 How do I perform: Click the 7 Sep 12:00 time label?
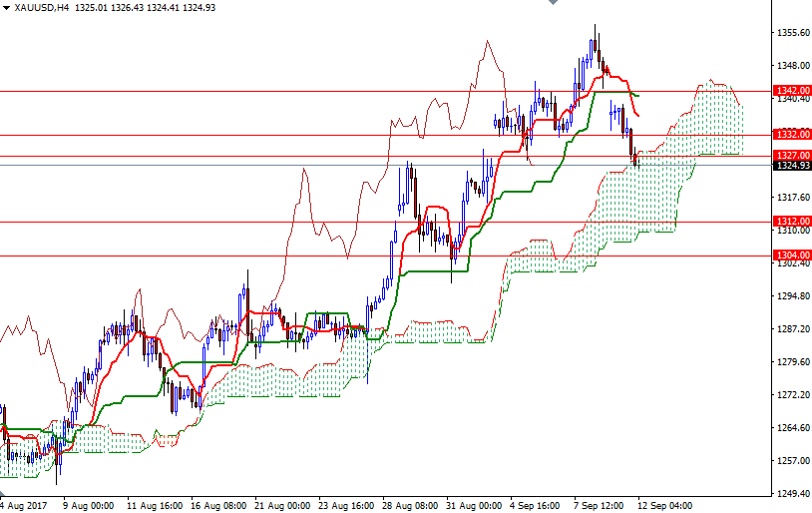click(600, 505)
